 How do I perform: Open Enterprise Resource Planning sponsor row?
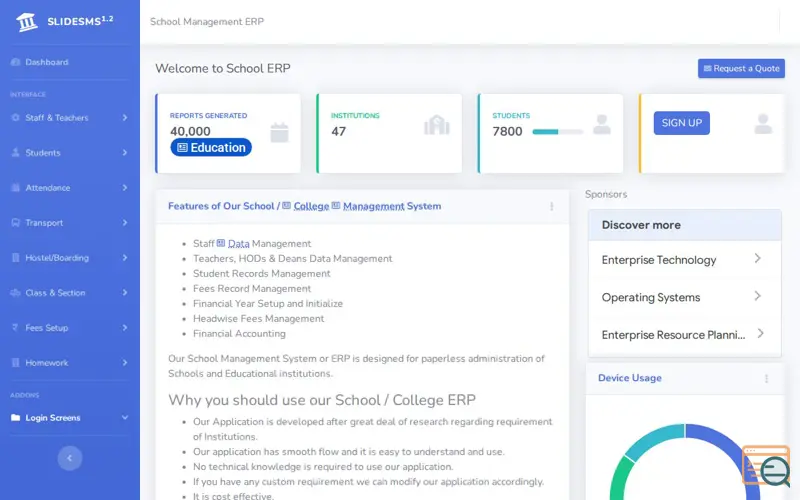pyautogui.click(x=684, y=335)
